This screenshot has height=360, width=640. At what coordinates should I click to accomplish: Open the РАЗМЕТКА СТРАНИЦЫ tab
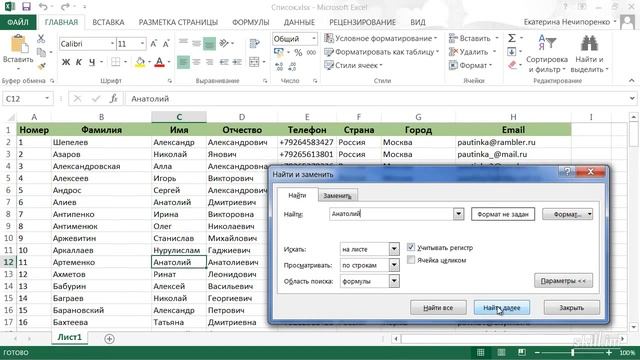coord(178,22)
